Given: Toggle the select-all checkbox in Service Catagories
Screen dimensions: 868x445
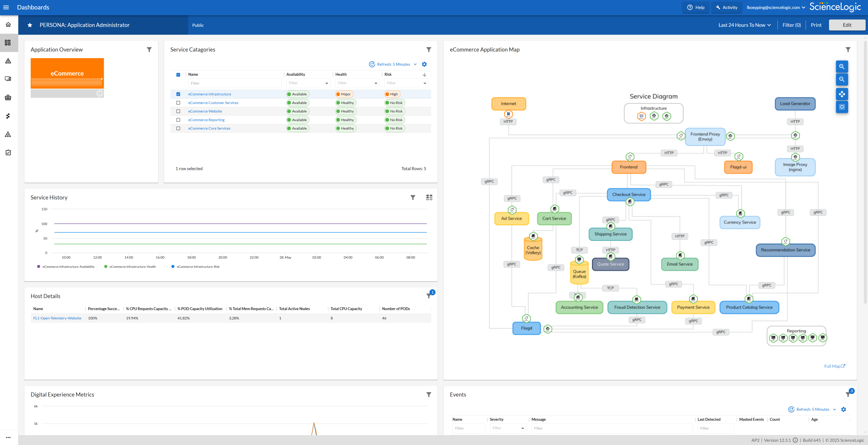Looking at the screenshot, I should tap(178, 75).
